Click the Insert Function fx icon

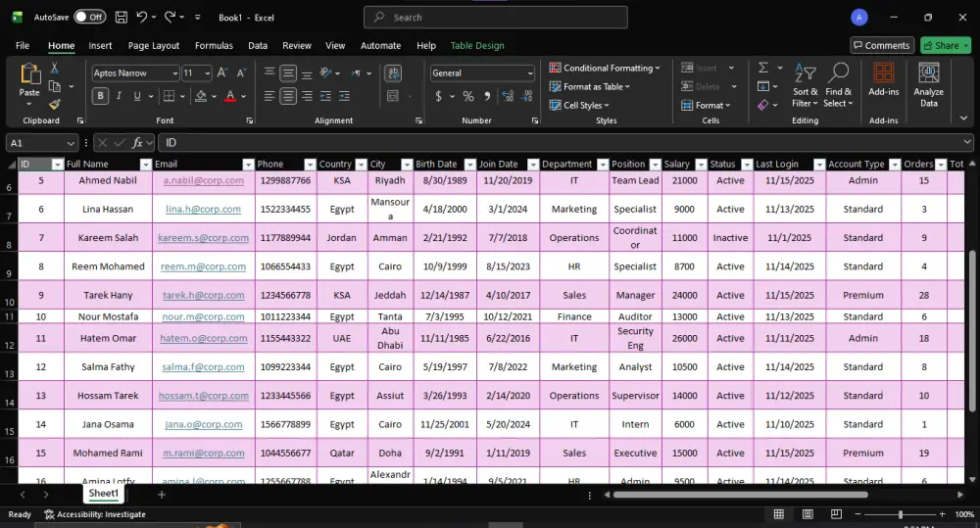tap(137, 143)
